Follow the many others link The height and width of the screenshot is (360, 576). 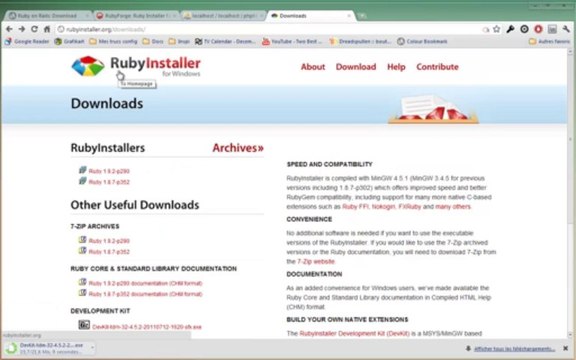tap(453, 206)
